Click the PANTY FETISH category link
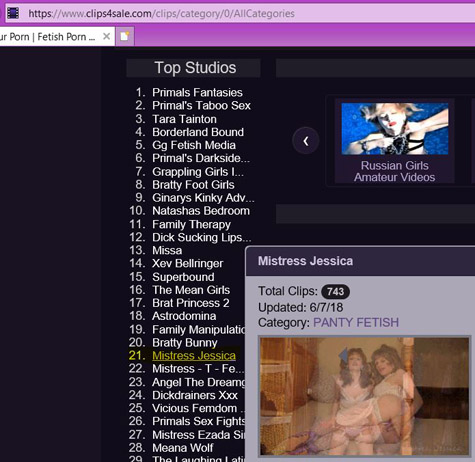The height and width of the screenshot is (462, 475). [356, 322]
